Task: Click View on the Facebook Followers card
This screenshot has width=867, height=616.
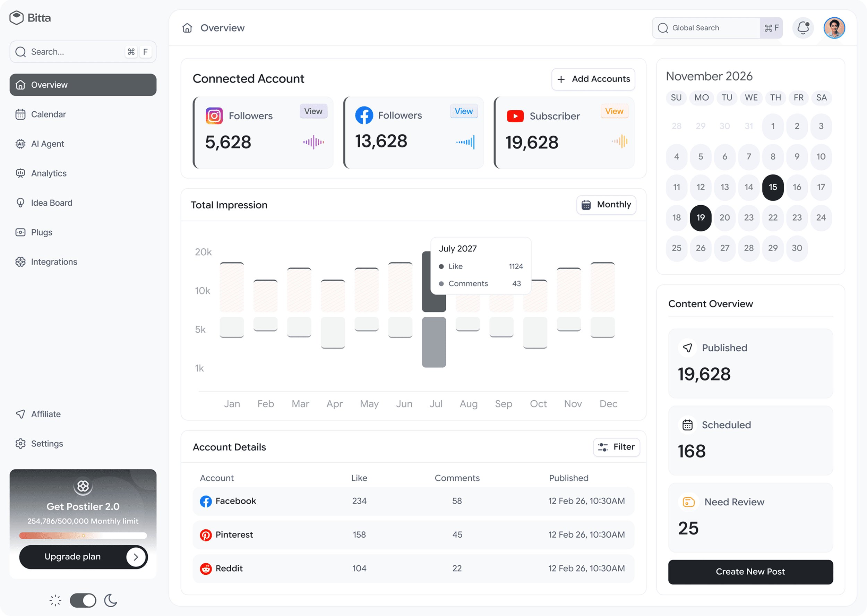Action: [x=464, y=111]
